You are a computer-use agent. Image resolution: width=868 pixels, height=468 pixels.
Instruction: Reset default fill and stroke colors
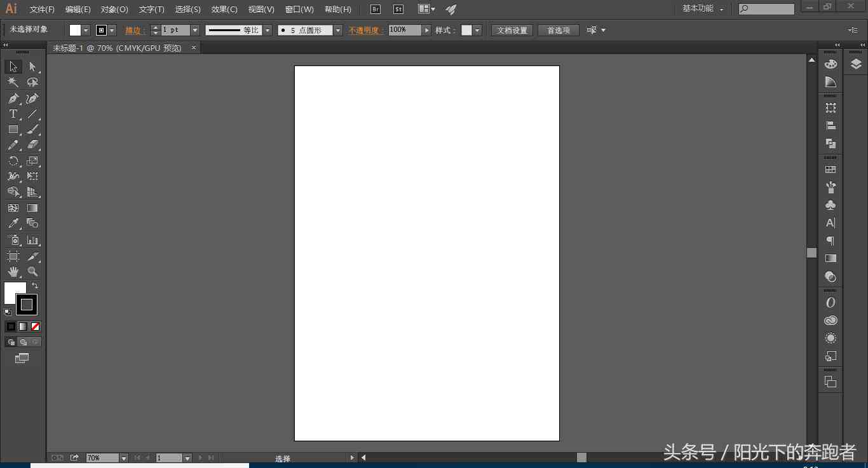pyautogui.click(x=8, y=312)
